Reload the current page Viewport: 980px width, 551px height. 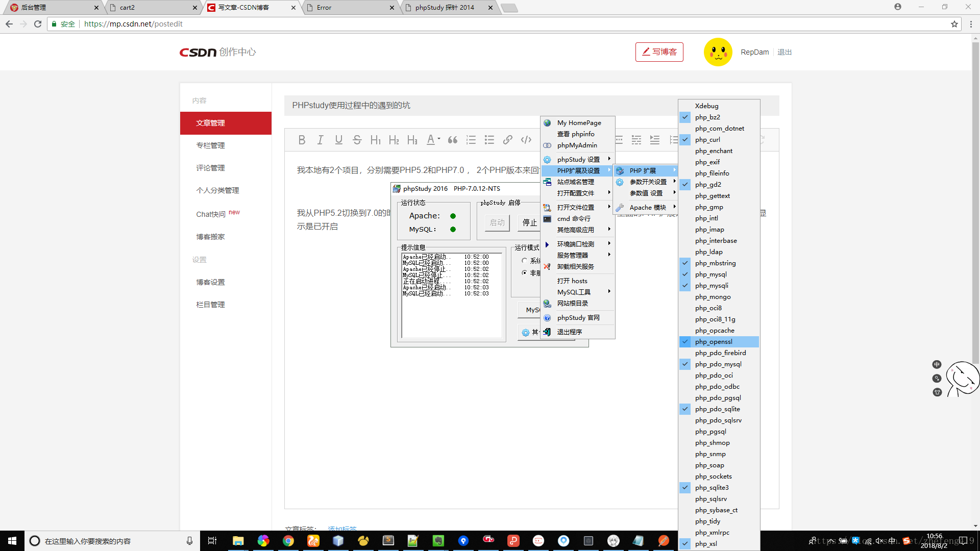point(38,24)
